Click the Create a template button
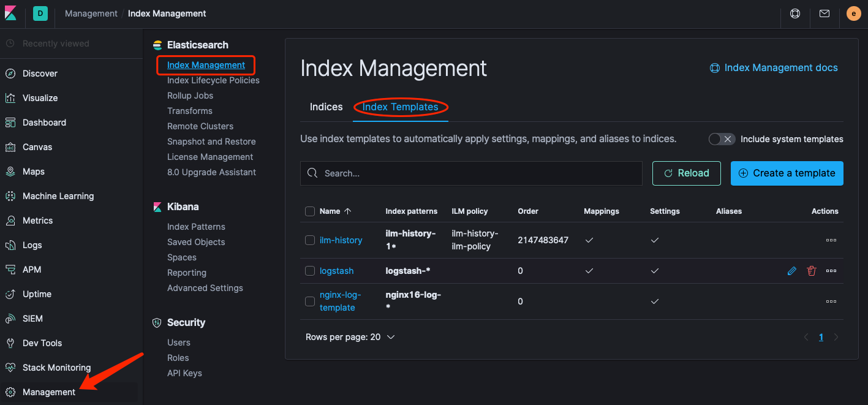 (x=787, y=173)
